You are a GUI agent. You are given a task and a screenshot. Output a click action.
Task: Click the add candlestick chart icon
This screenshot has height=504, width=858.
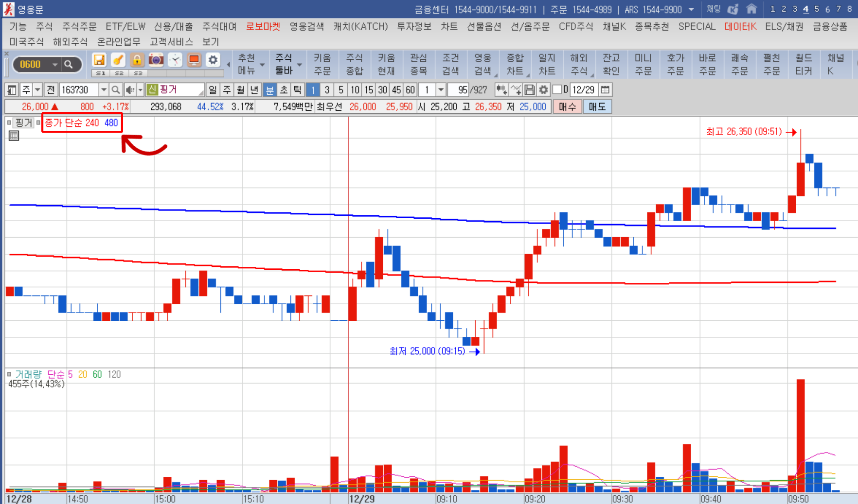501,90
